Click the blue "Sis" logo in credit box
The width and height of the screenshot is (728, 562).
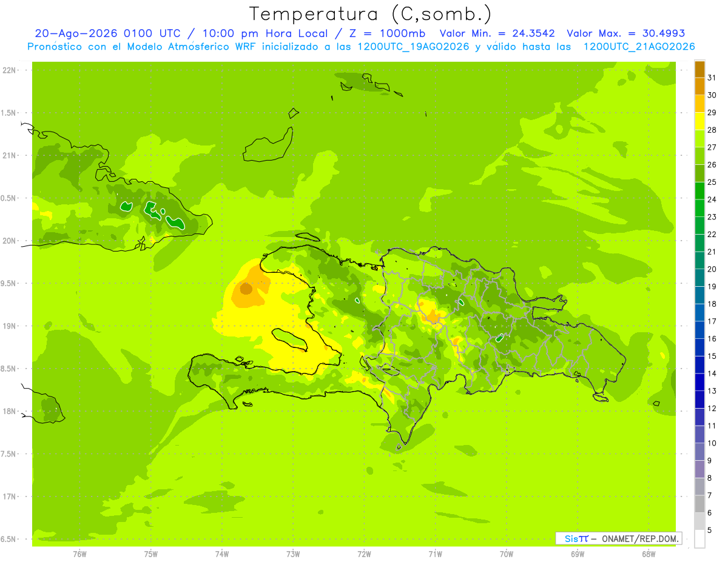[570, 538]
